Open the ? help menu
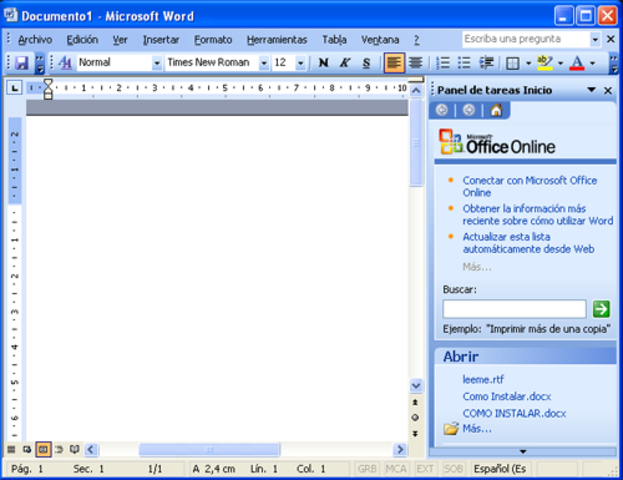 click(x=416, y=40)
